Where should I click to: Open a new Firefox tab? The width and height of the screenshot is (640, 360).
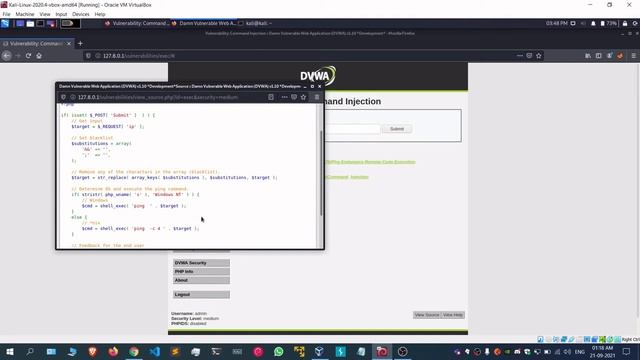click(80, 43)
